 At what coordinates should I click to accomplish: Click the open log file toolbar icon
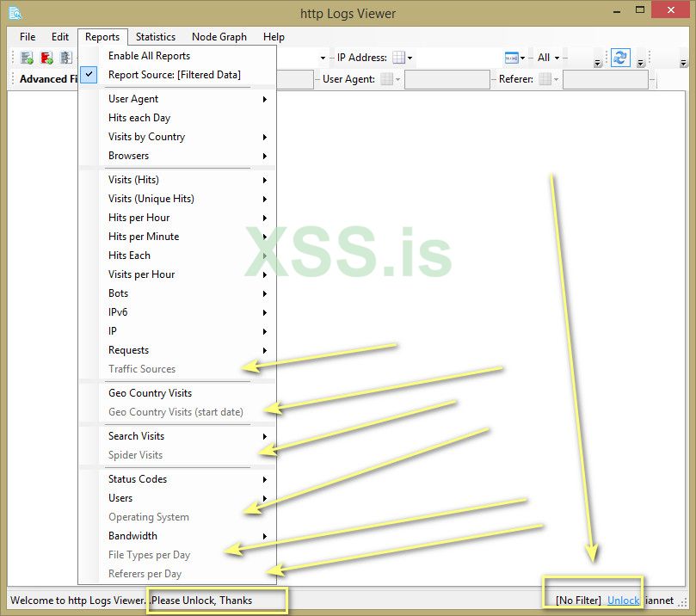[x=27, y=58]
